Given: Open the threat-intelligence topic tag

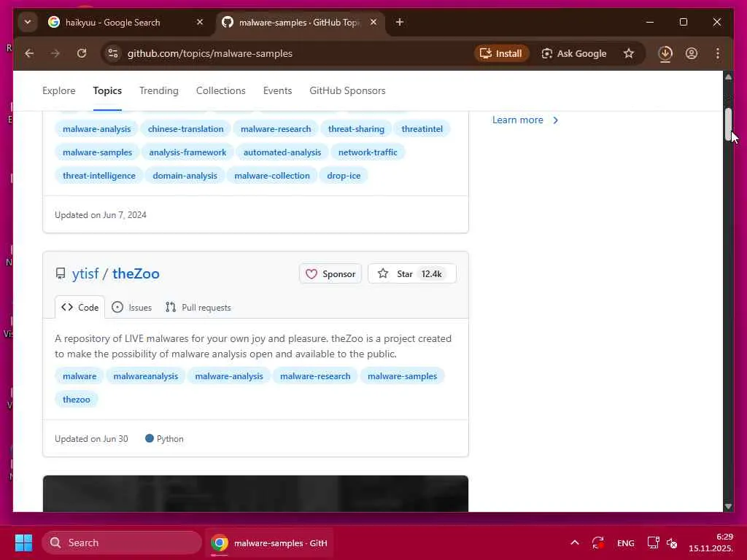Looking at the screenshot, I should 98,176.
